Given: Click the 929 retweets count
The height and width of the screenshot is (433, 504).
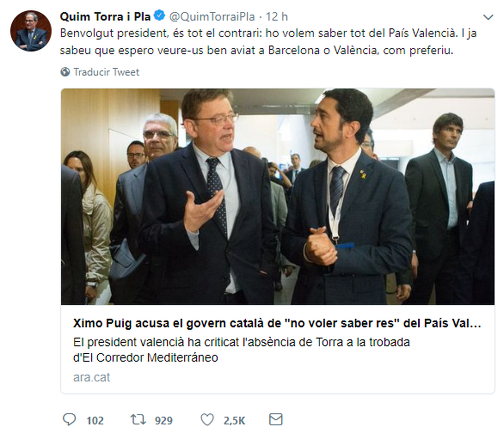Looking at the screenshot, I should (x=163, y=421).
